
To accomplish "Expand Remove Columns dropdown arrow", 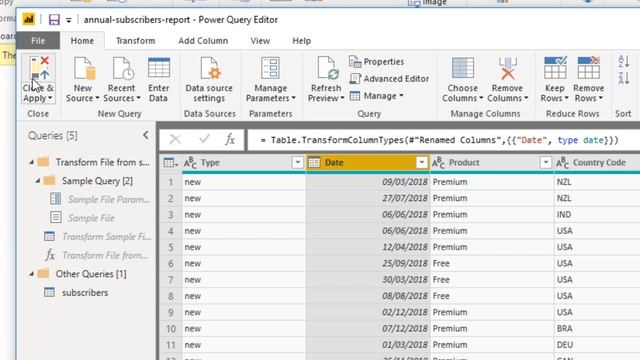I will (526, 98).
